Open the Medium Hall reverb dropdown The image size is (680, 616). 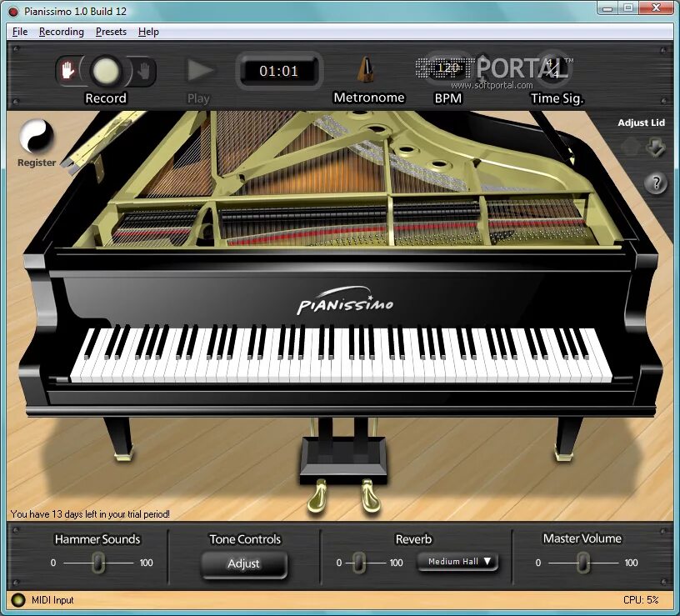click(458, 562)
